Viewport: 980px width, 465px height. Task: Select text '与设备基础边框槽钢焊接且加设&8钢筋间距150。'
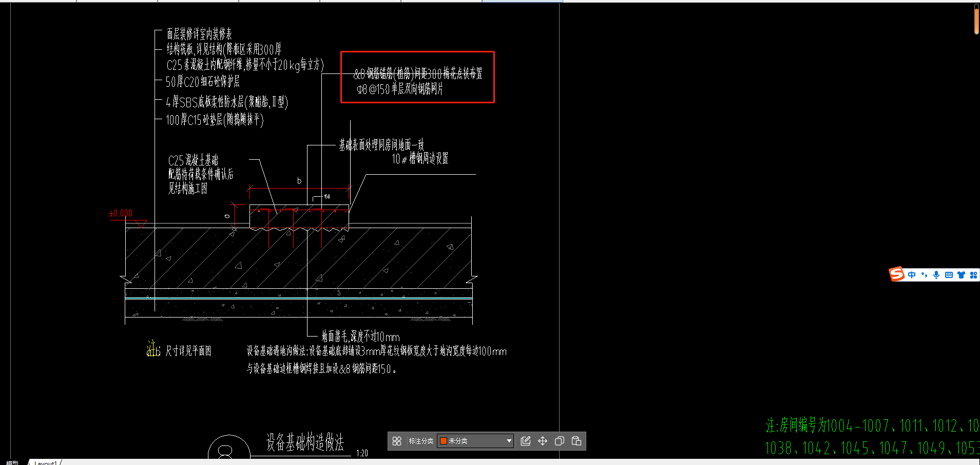(321, 369)
